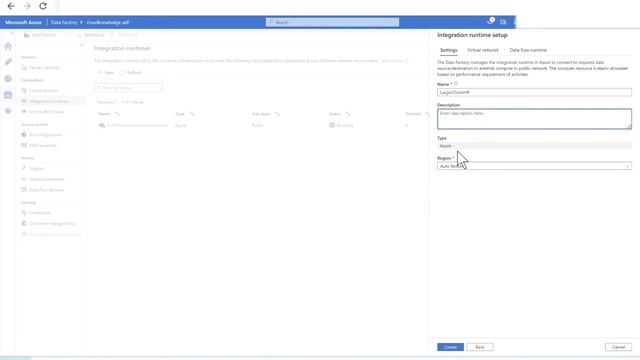The width and height of the screenshot is (640, 360).
Task: Reload the page with the refresh icon
Action: [x=43, y=6]
